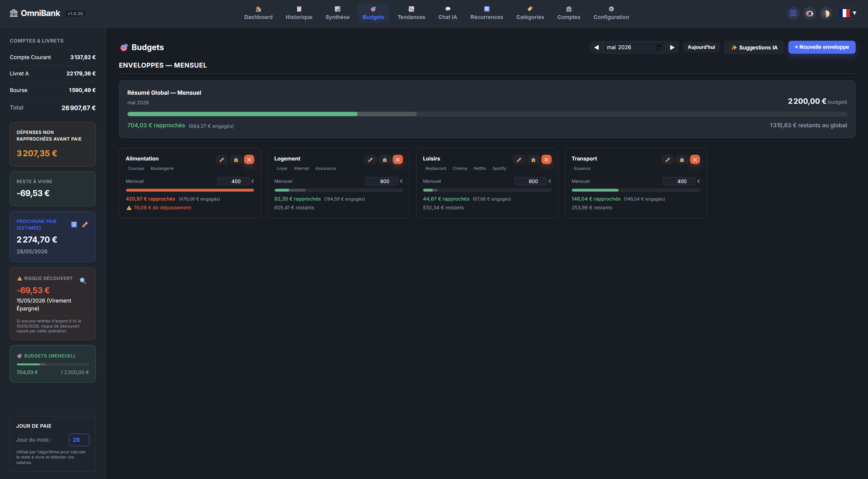
Task: Open the Synthèse tab
Action: [x=337, y=13]
